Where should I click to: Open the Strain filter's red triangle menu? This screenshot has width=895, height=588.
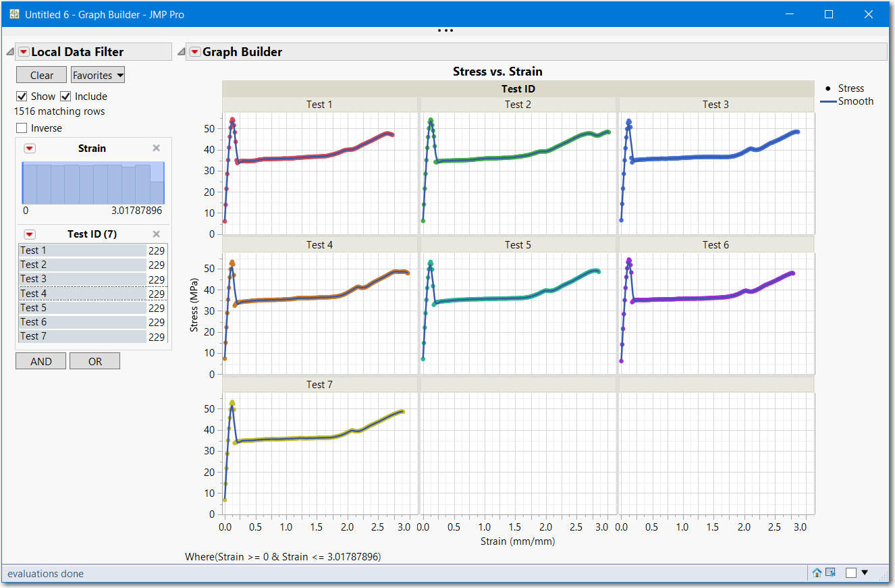[x=29, y=148]
